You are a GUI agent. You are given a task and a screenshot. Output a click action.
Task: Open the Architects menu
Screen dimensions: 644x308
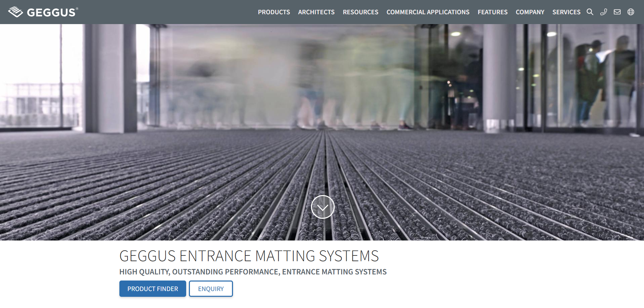coord(316,12)
